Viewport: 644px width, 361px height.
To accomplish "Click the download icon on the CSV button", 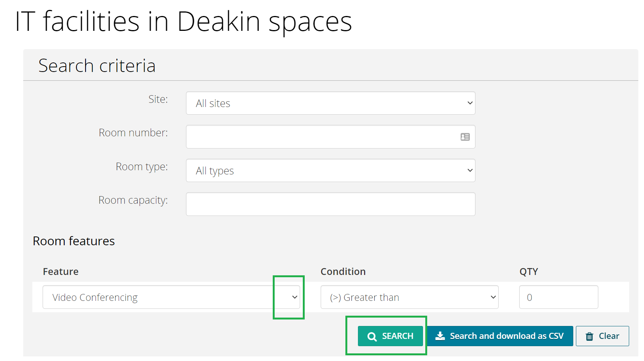I will (440, 335).
